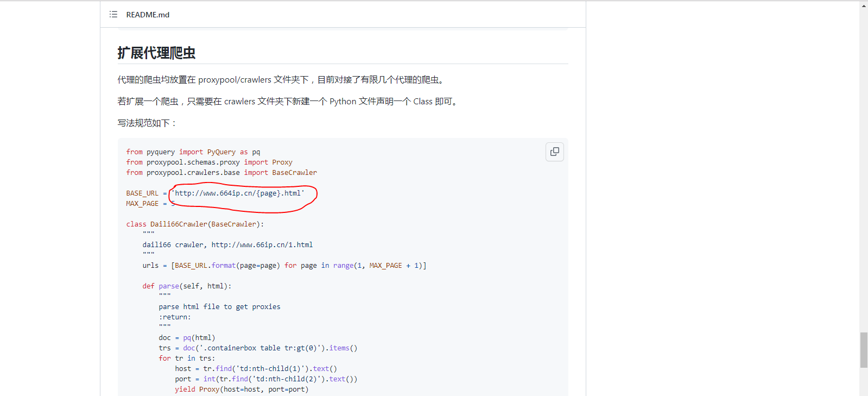Click the 'doc = pq(html)' line
868x396 pixels.
(187, 338)
